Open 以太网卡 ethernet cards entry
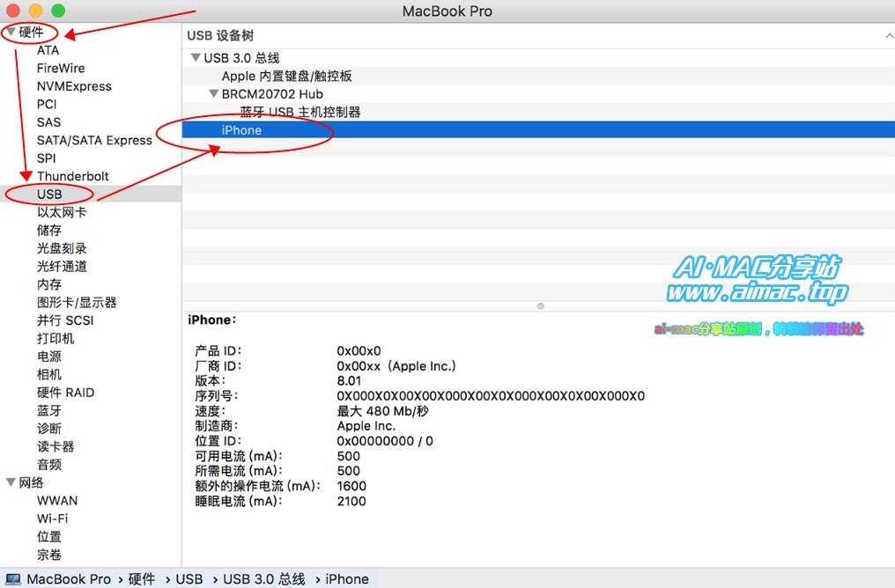 point(62,212)
